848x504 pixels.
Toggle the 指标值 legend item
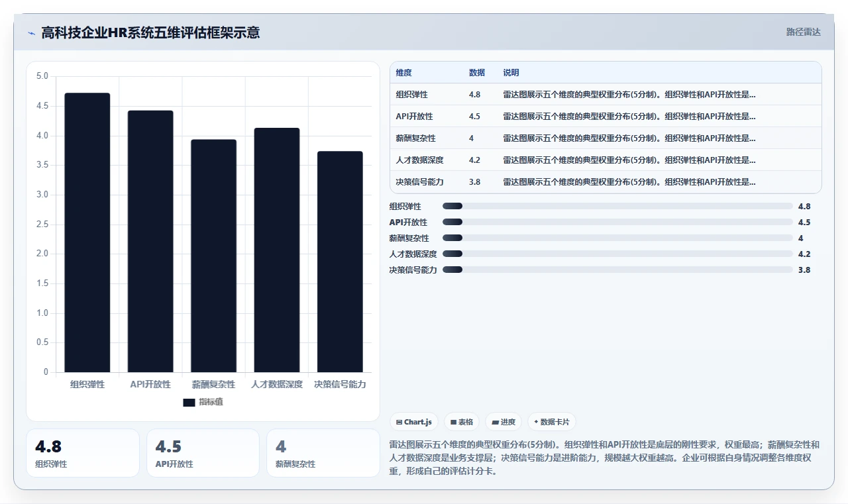(x=203, y=402)
